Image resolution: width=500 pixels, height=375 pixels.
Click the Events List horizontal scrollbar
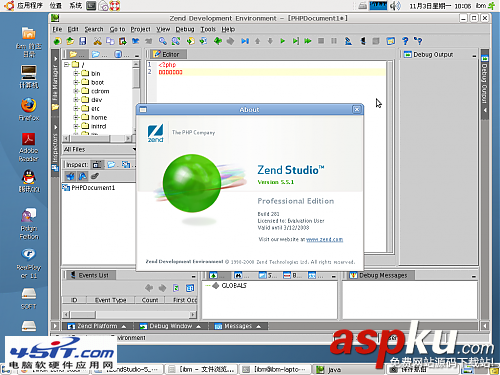point(129,315)
